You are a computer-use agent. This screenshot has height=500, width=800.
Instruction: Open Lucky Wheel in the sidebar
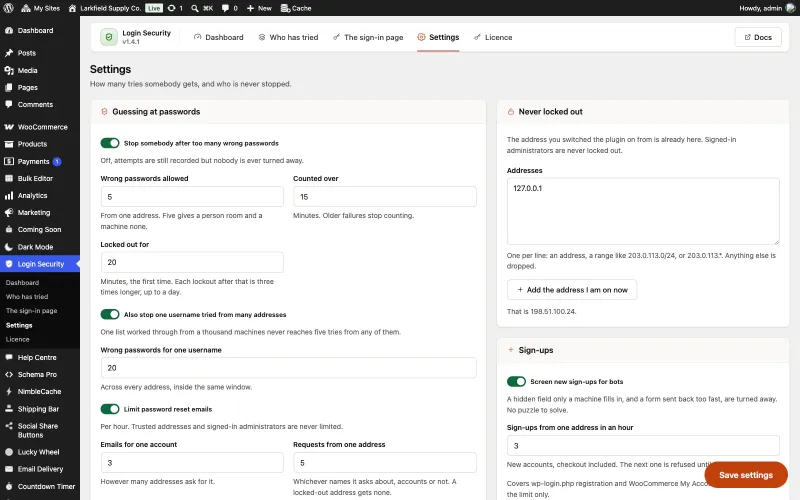click(40, 452)
